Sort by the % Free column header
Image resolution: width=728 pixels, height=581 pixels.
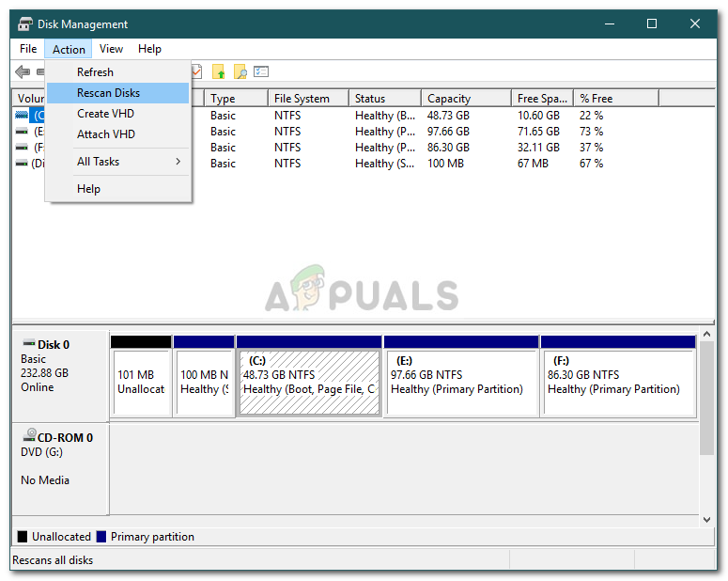(616, 99)
